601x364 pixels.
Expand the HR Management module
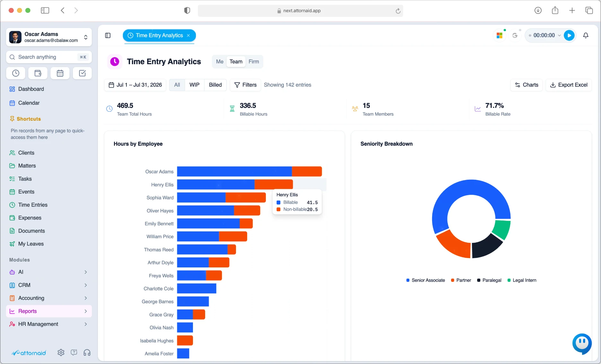(49, 324)
